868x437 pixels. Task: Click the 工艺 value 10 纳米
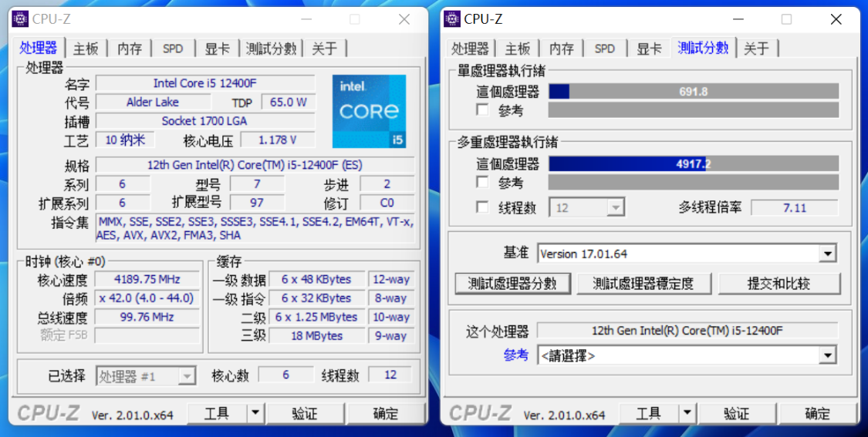(125, 140)
